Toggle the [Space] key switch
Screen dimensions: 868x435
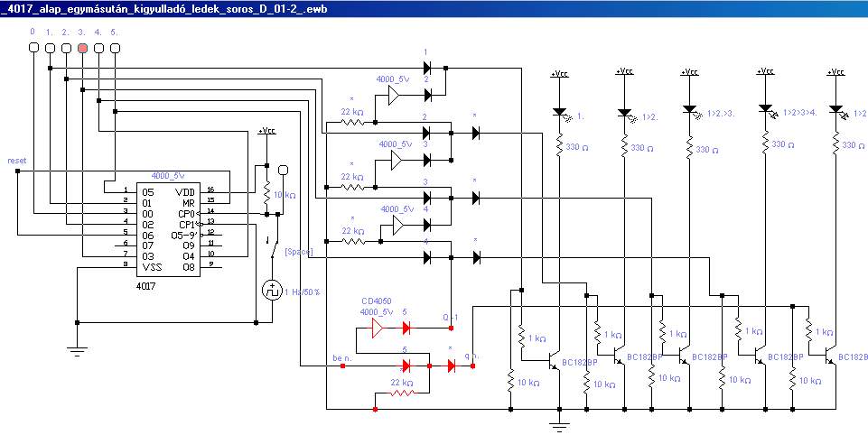274,246
